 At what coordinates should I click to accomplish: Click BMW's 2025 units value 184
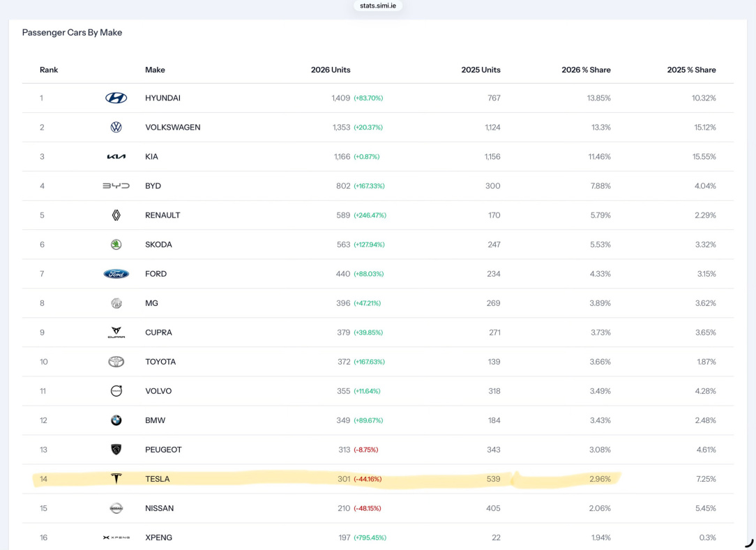pos(494,420)
